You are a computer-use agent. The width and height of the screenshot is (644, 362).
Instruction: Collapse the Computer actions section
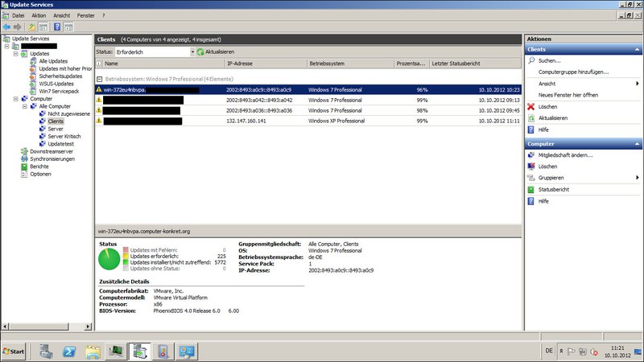pyautogui.click(x=637, y=144)
